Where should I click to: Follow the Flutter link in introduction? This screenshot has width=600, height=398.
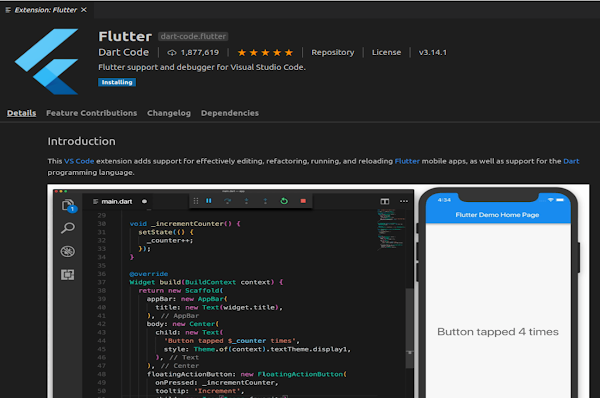point(407,161)
